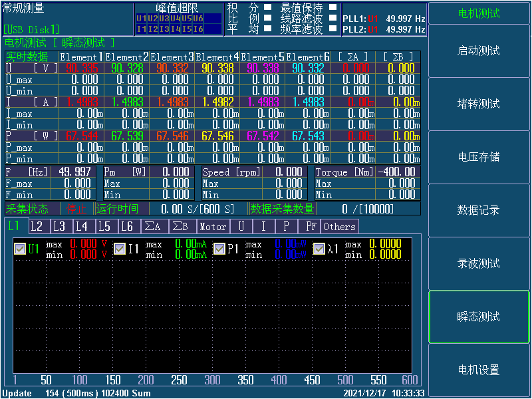Open 数据记录 from the side menu
Screen dimensions: 532x399
pyautogui.click(x=479, y=210)
